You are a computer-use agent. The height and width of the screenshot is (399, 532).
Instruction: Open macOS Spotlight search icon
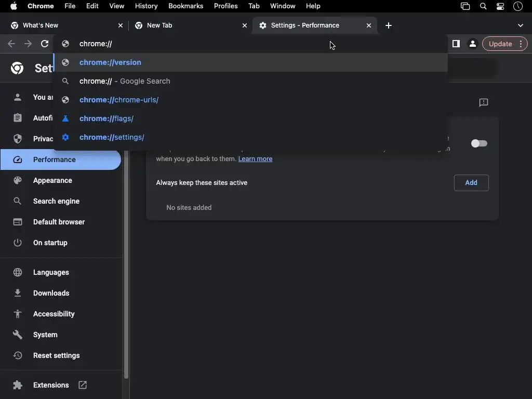(x=483, y=6)
